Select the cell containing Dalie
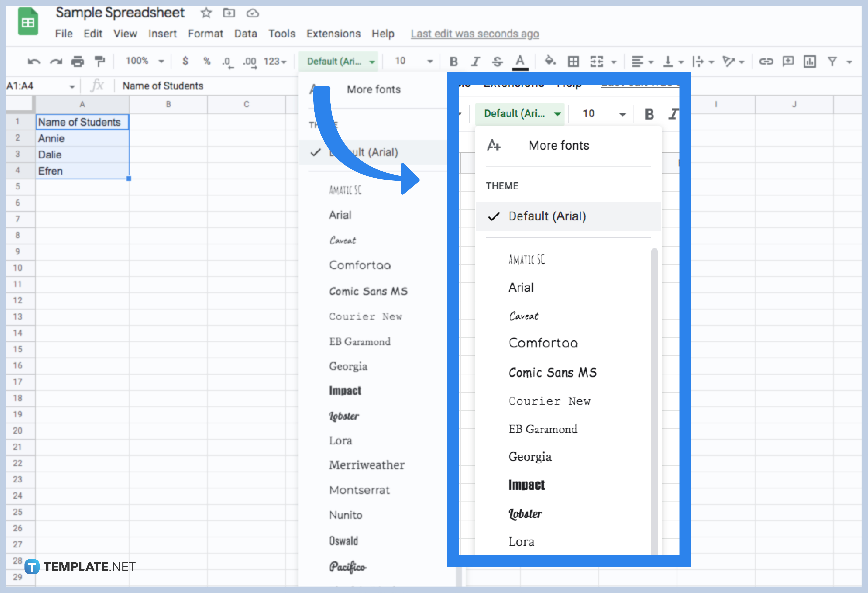The width and height of the screenshot is (868, 593). click(82, 155)
